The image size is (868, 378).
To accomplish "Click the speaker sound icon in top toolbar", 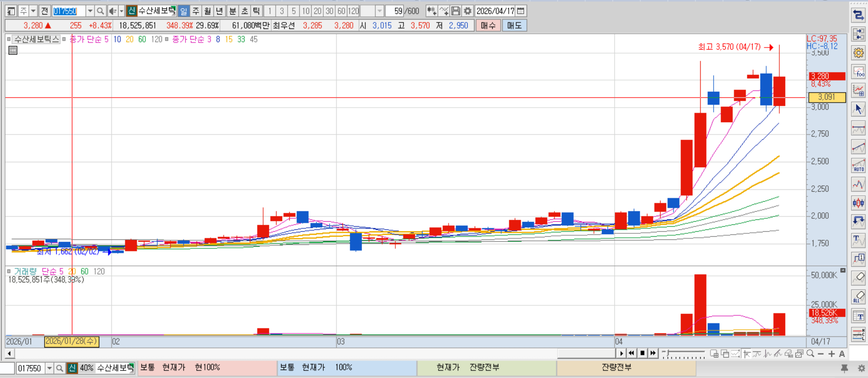I will click(112, 11).
